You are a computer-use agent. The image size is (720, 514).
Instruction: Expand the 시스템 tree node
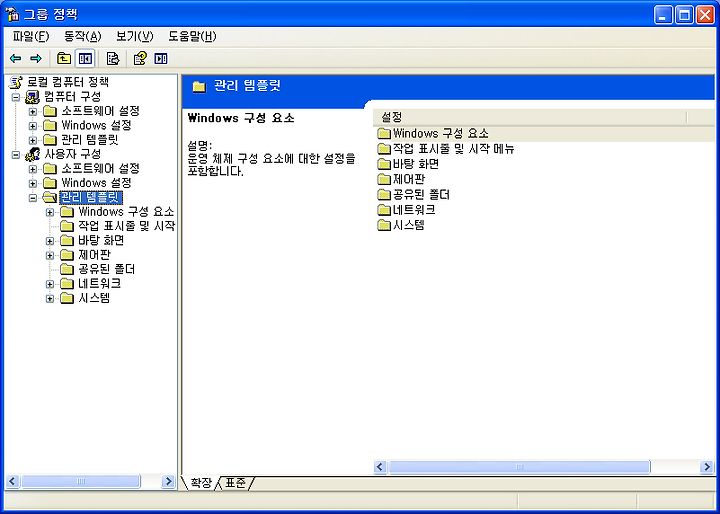[x=50, y=299]
